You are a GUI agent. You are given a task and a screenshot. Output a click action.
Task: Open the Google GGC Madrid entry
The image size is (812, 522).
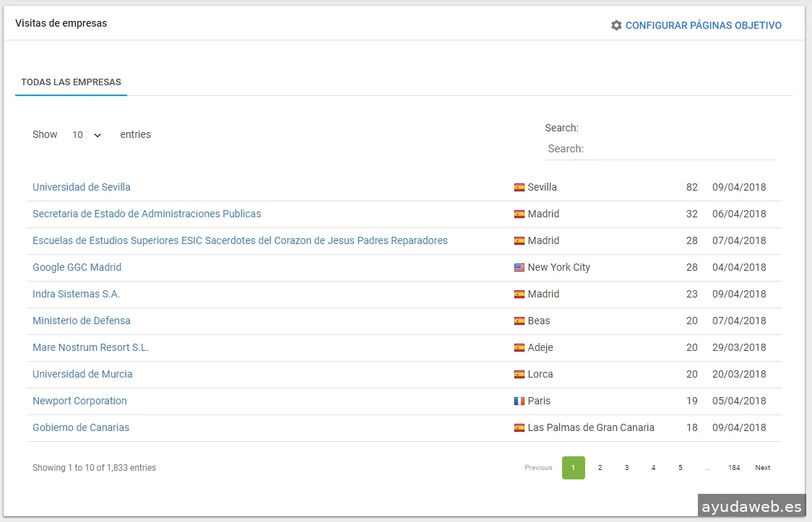click(77, 267)
